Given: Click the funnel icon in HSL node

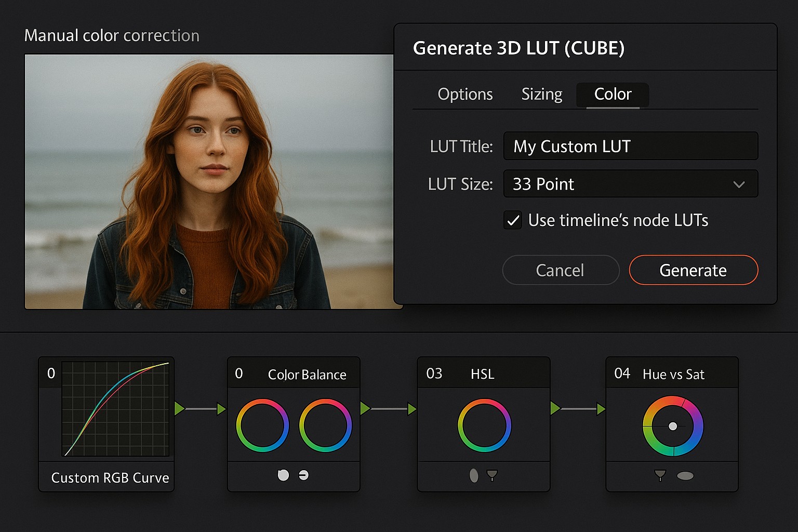Looking at the screenshot, I should (x=492, y=475).
